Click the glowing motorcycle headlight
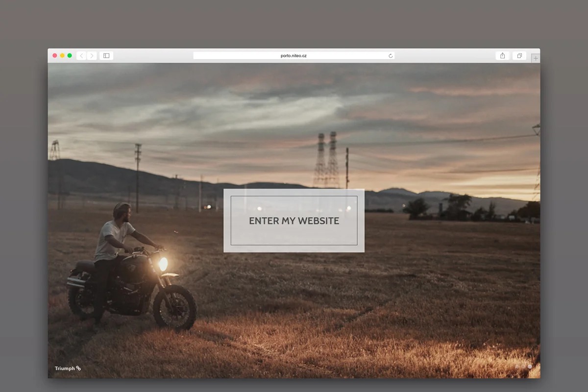588x392 pixels. click(x=163, y=264)
